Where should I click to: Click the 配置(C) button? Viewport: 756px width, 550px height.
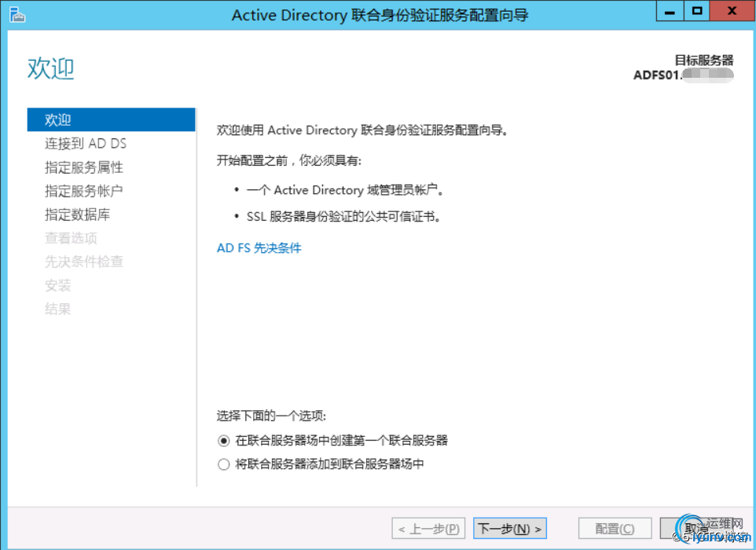click(x=615, y=528)
